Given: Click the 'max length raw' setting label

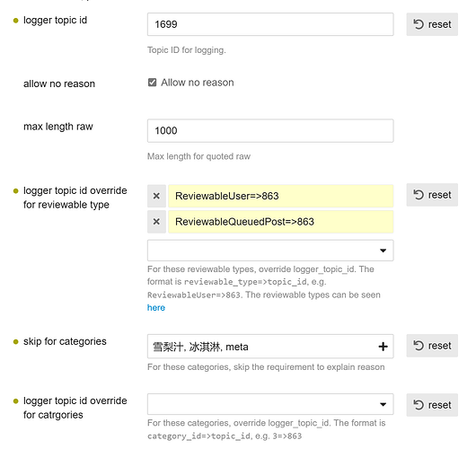Looking at the screenshot, I should 58,127.
